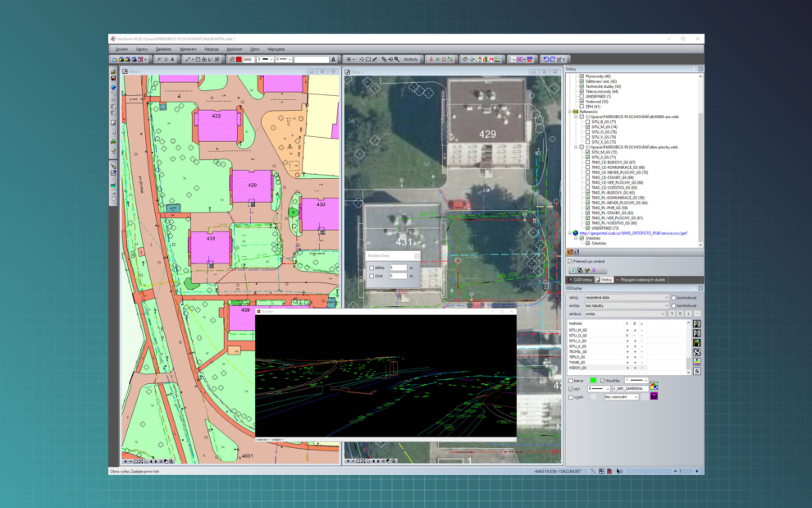Viewport: 812px width, 508px height.
Task: Click the blue undo arrow icon
Action: 545,60
